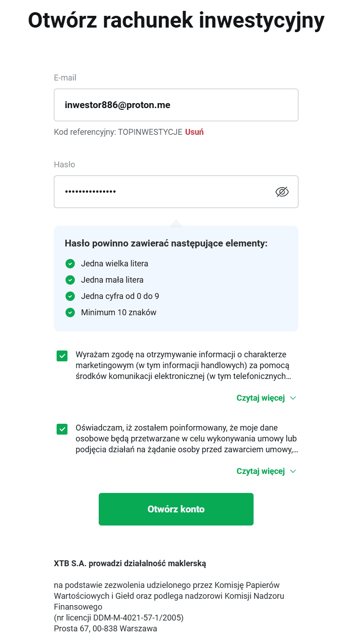Click the "Otwórz rachunek inwestycyjny" heading
This screenshot has width=360, height=644.
[x=176, y=20]
